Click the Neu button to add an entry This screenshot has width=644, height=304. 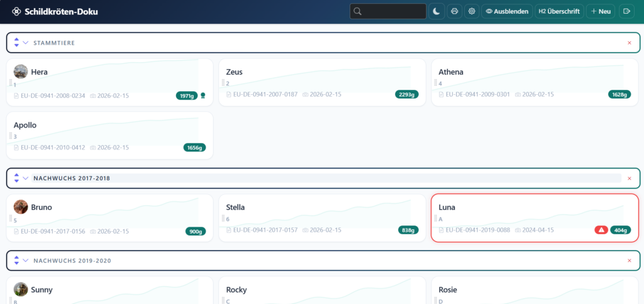coord(601,11)
